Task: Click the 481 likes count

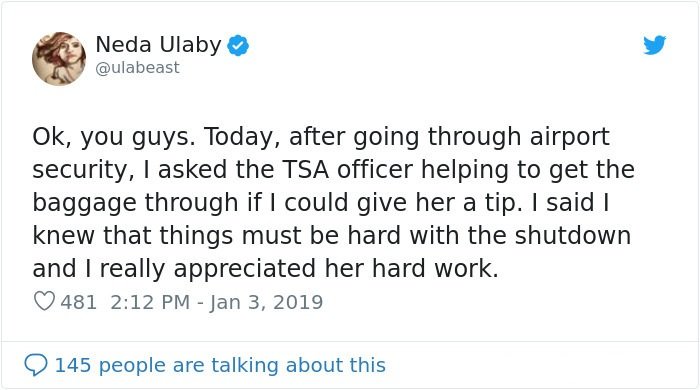Action: coord(79,302)
